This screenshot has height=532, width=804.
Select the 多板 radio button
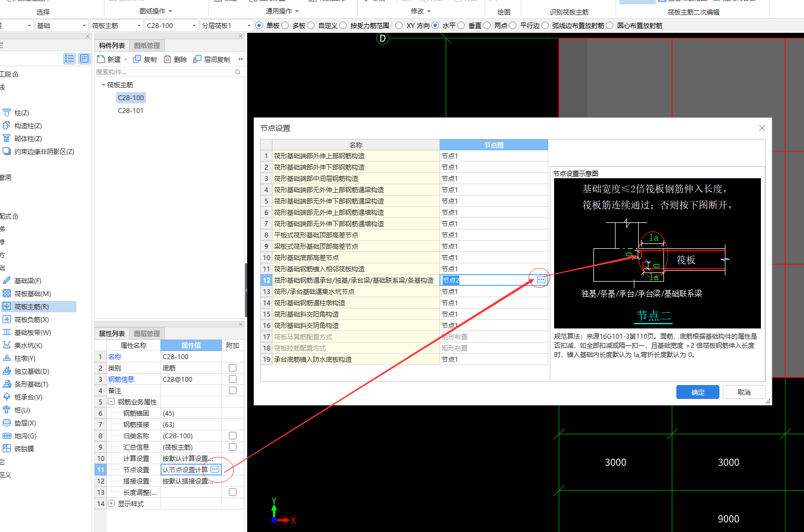pos(285,25)
